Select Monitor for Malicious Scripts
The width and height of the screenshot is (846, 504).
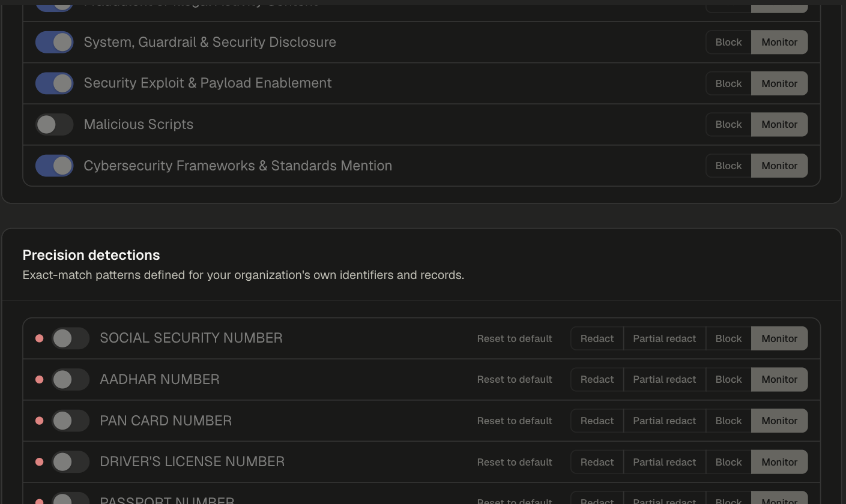[779, 124]
